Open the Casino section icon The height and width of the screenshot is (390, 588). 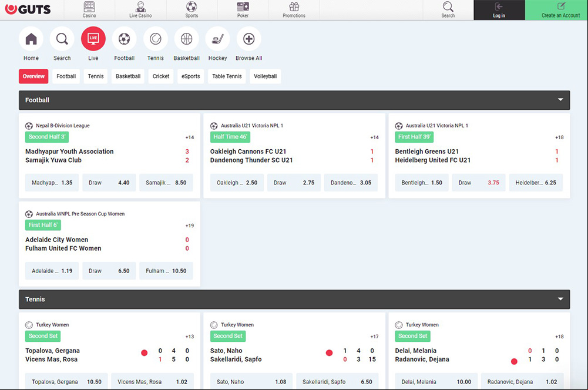pyautogui.click(x=89, y=10)
